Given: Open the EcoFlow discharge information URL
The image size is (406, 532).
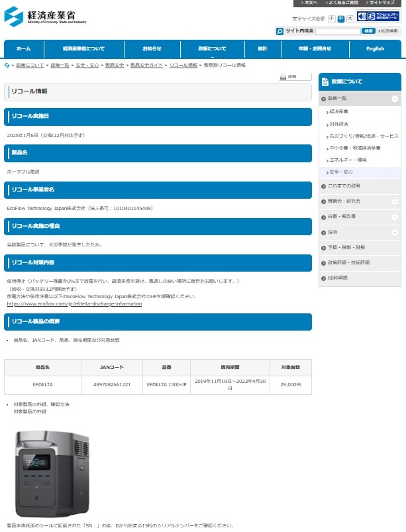Looking at the screenshot, I should pyautogui.click(x=74, y=304).
